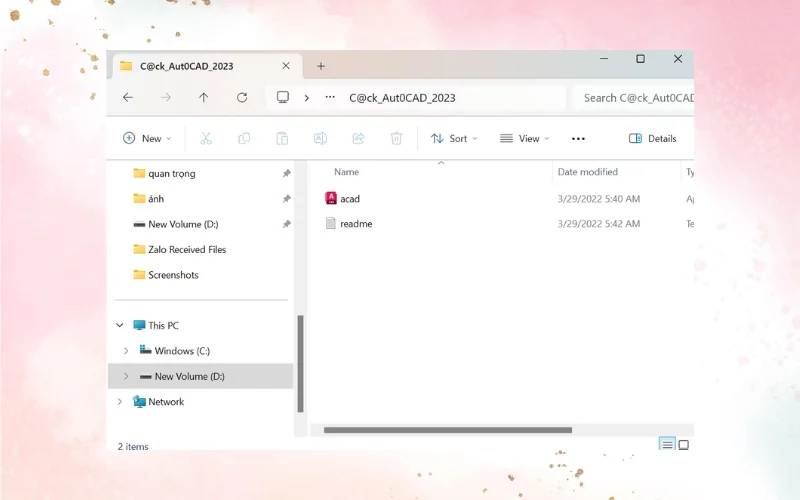Open the Sort dropdown menu
This screenshot has width=800, height=500.
[454, 138]
